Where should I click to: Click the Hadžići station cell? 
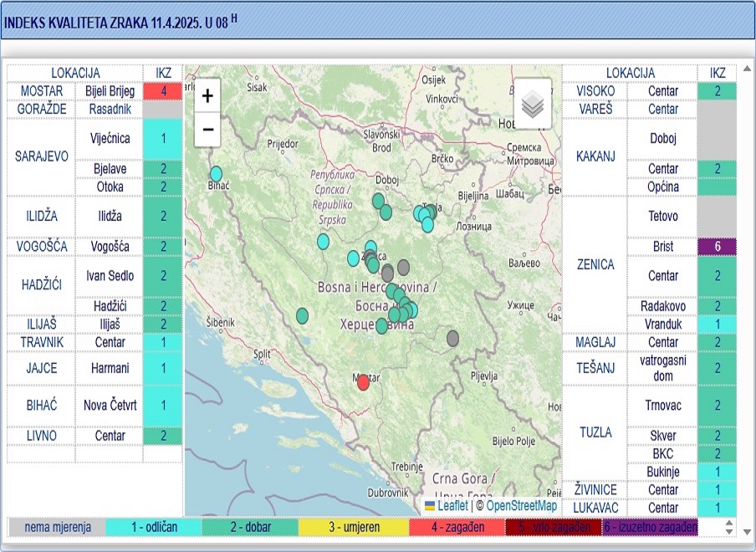[110, 305]
